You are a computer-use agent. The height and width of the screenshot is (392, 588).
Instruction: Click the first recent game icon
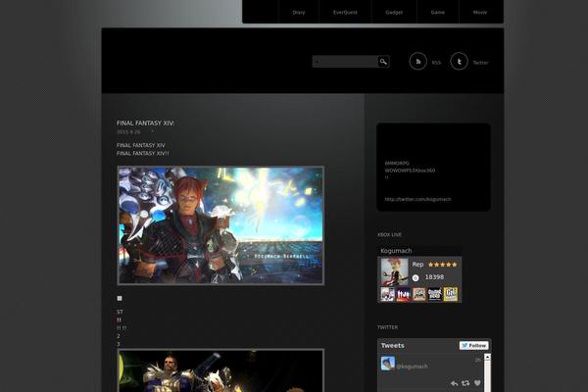[387, 294]
